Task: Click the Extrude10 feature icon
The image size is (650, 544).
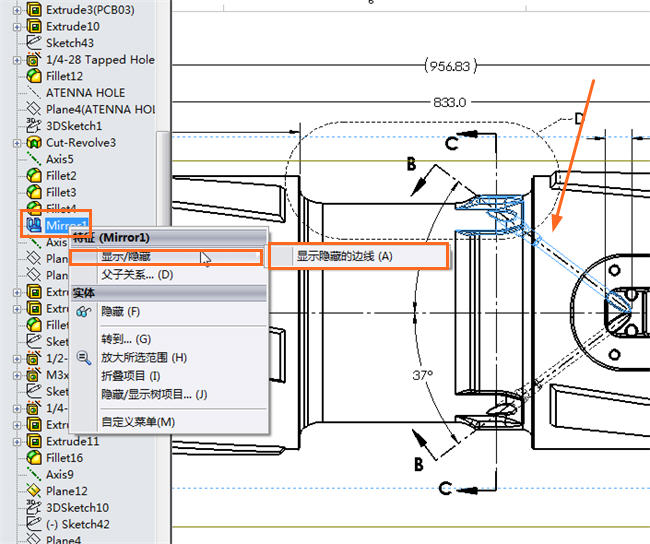Action: coord(34,26)
